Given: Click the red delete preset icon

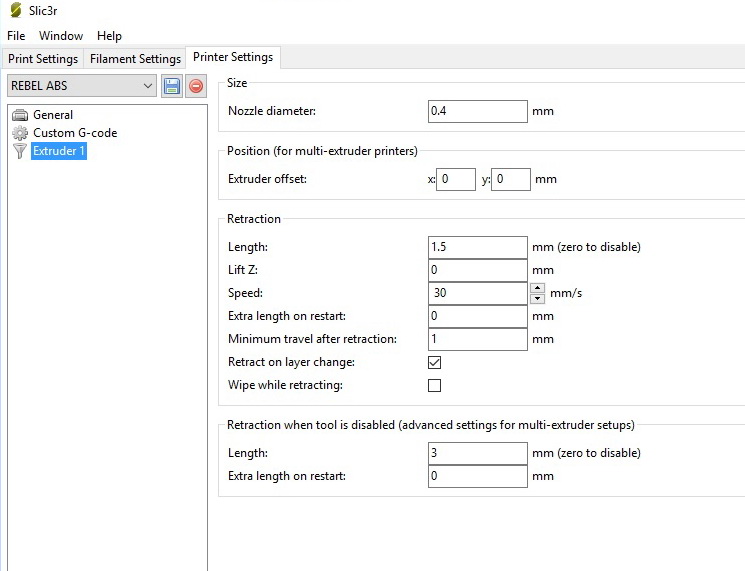Looking at the screenshot, I should point(196,86).
